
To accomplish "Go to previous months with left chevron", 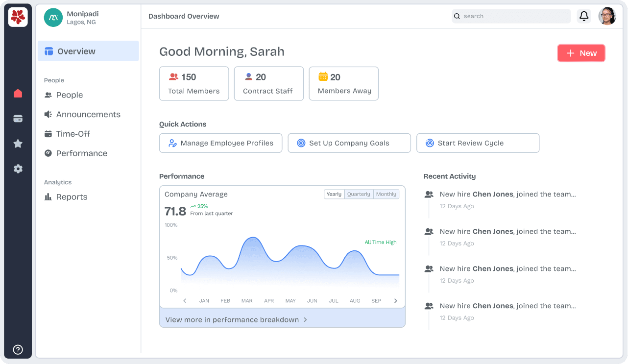I will pyautogui.click(x=185, y=301).
